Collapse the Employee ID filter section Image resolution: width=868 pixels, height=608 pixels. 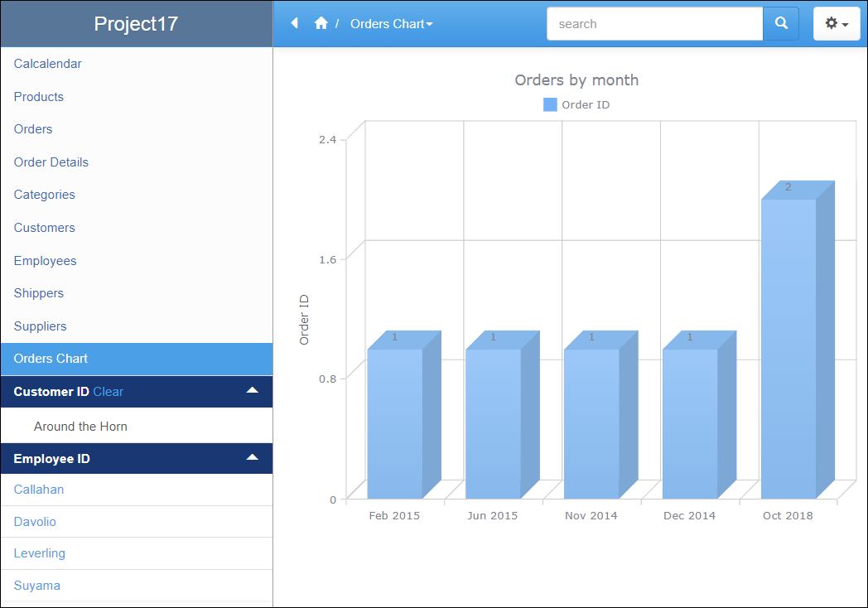tap(252, 458)
